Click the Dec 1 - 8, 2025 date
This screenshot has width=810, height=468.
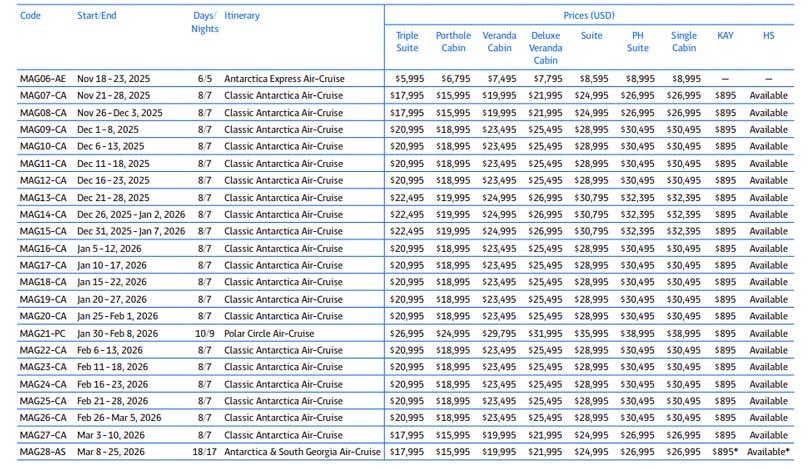pos(108,130)
